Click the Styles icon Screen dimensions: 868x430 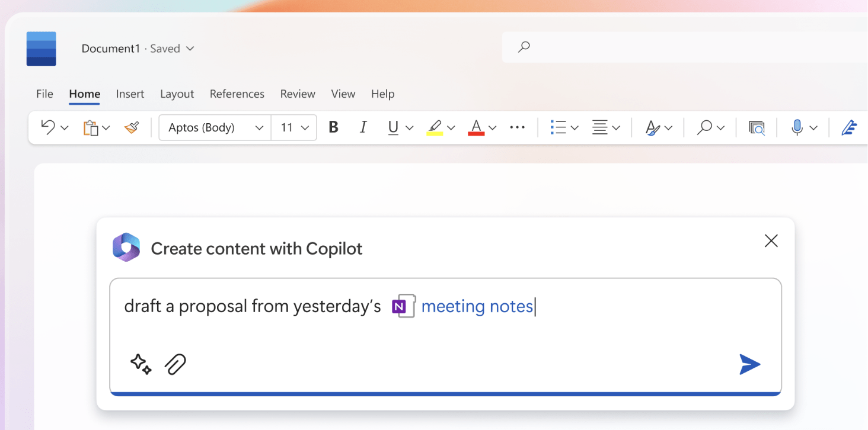pyautogui.click(x=652, y=127)
